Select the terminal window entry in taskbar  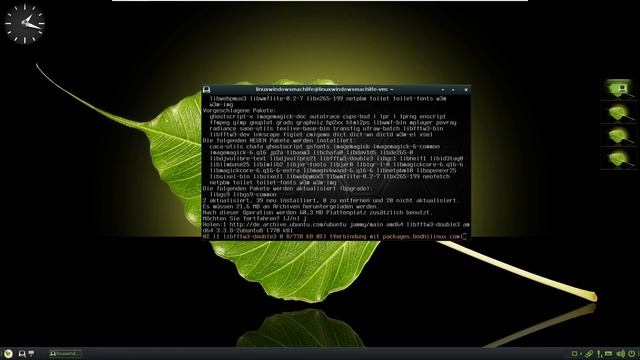click(65, 353)
